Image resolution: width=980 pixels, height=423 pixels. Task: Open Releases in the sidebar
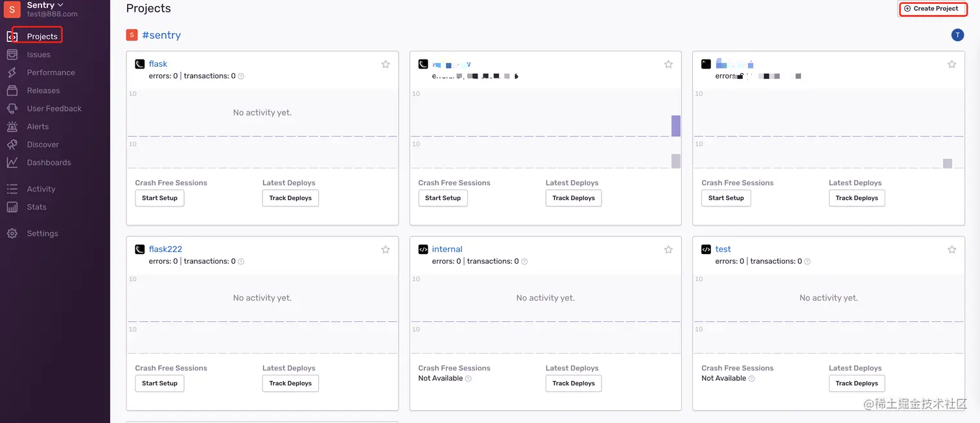(x=43, y=91)
